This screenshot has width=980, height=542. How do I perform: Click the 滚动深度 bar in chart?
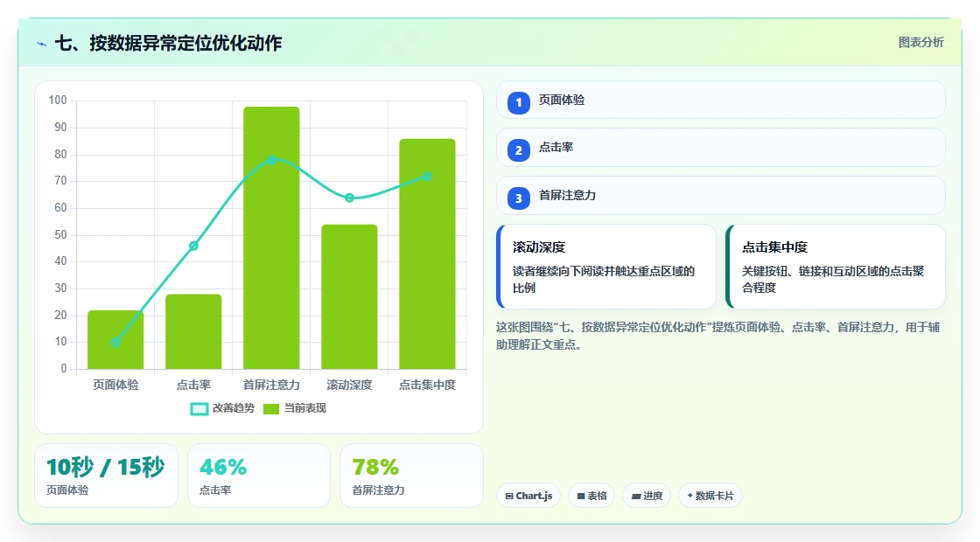pos(349,296)
